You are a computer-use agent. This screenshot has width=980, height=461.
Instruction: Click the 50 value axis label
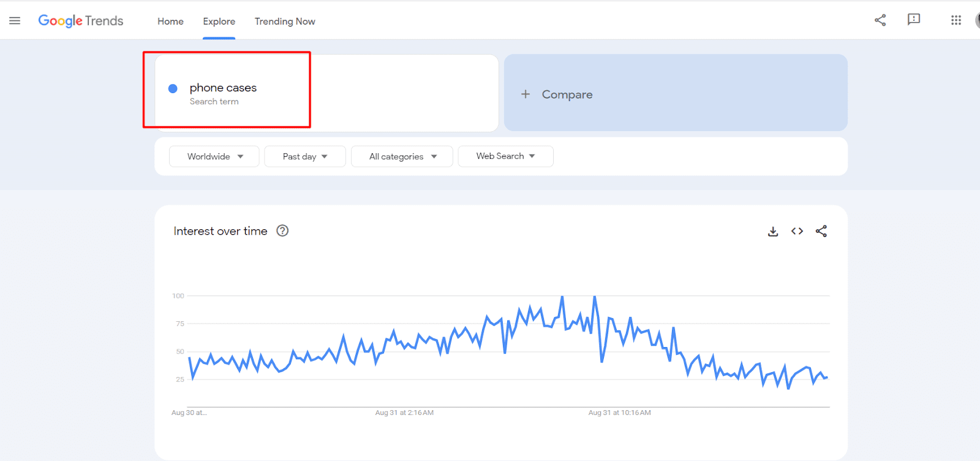pyautogui.click(x=180, y=351)
